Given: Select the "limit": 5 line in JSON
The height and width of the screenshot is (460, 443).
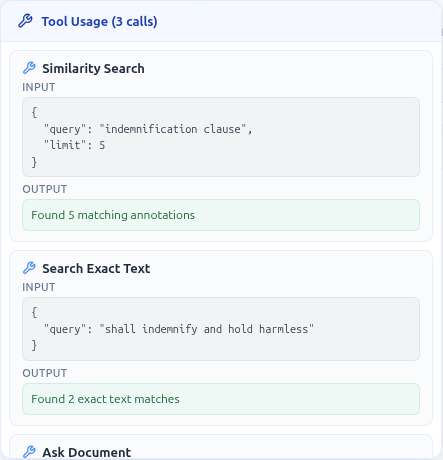Looking at the screenshot, I should coord(75,145).
